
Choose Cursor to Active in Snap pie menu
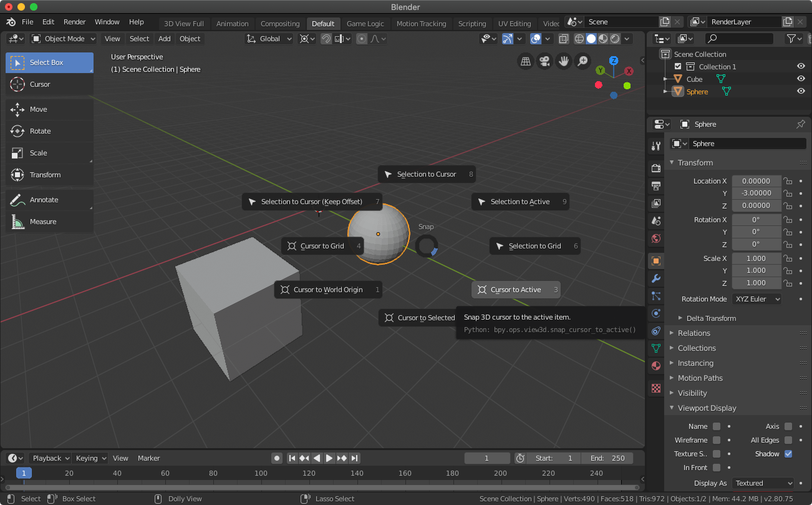(x=516, y=290)
